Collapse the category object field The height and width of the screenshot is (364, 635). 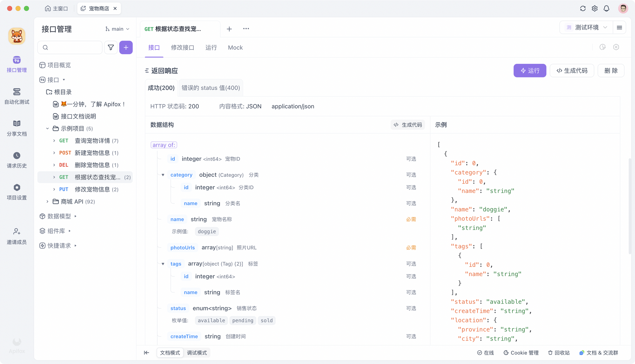163,175
